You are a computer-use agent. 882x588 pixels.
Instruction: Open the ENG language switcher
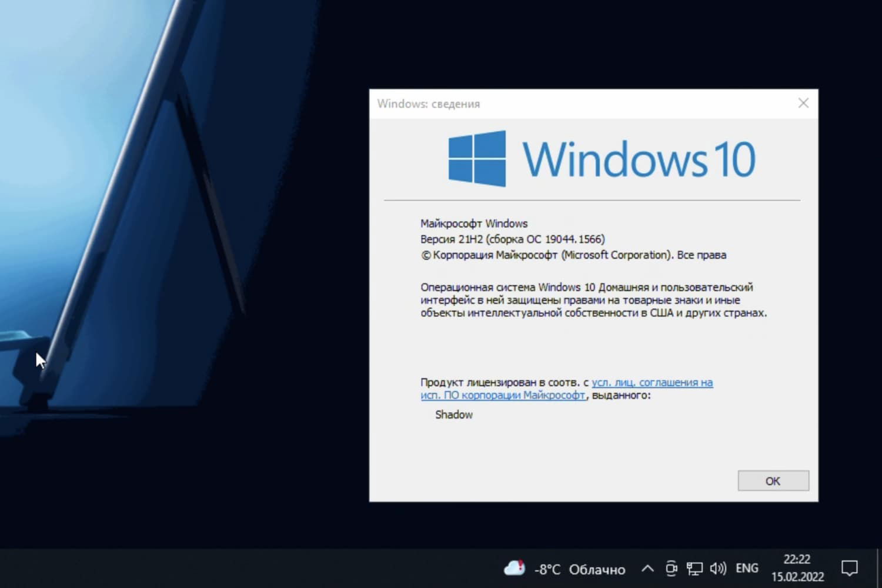[747, 567]
